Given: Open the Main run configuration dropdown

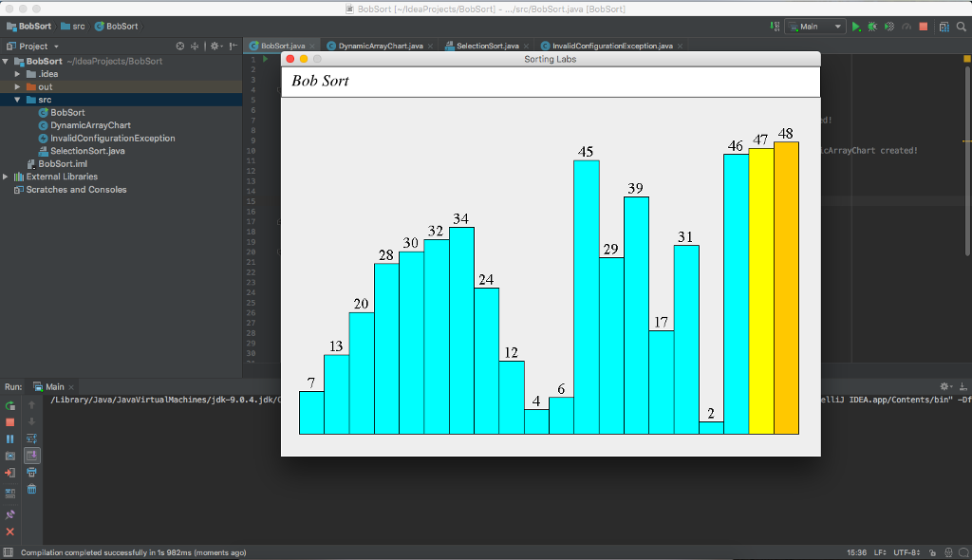Looking at the screenshot, I should point(814,27).
